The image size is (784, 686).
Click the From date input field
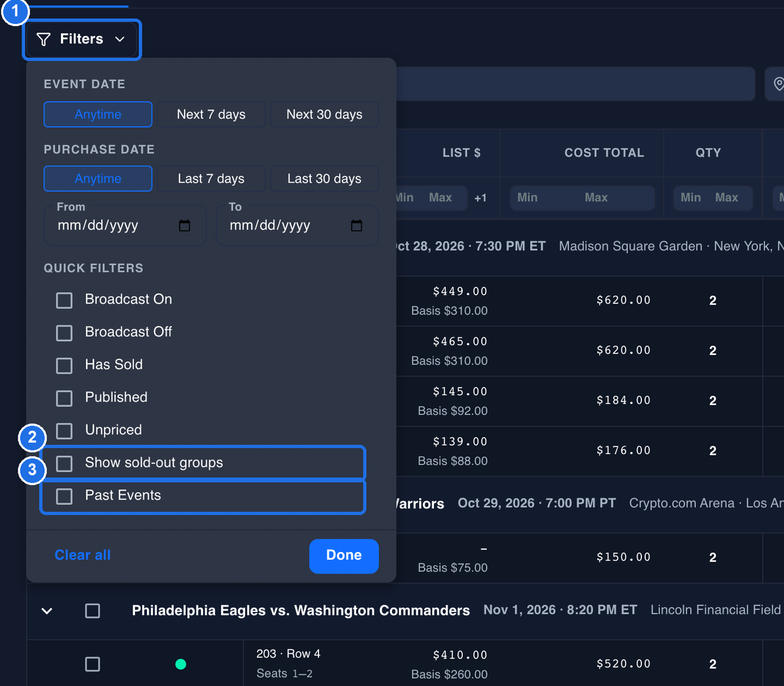click(125, 225)
